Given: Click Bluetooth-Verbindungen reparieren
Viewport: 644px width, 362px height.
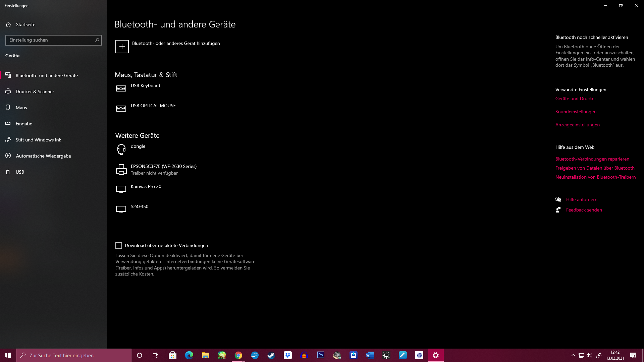Looking at the screenshot, I should [x=592, y=159].
